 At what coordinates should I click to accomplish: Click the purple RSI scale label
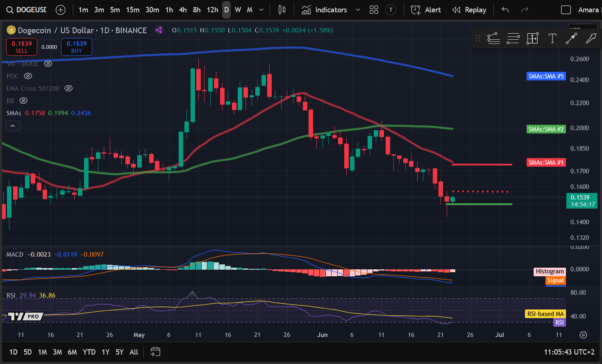point(559,323)
